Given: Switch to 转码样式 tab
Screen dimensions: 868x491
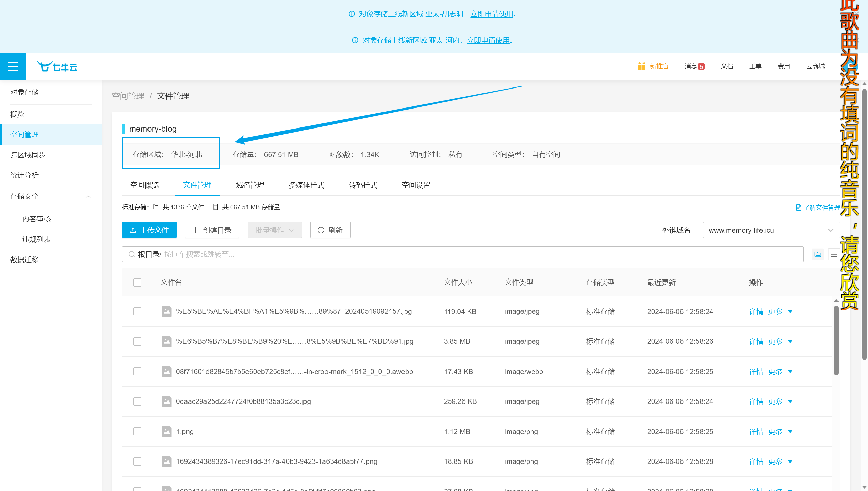Looking at the screenshot, I should [363, 185].
